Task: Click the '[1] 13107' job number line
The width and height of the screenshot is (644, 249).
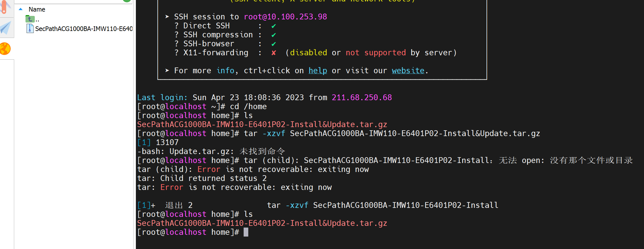Action: pos(158,142)
